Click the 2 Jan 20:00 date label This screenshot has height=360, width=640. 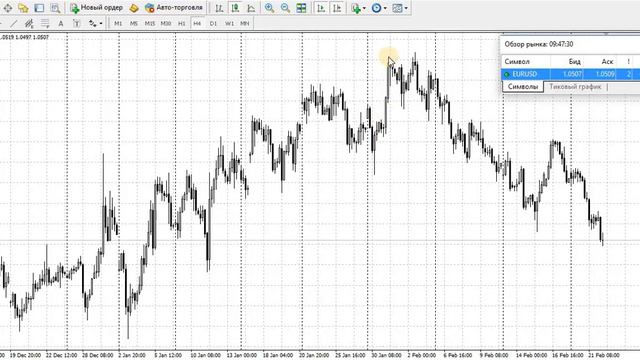pyautogui.click(x=132, y=355)
